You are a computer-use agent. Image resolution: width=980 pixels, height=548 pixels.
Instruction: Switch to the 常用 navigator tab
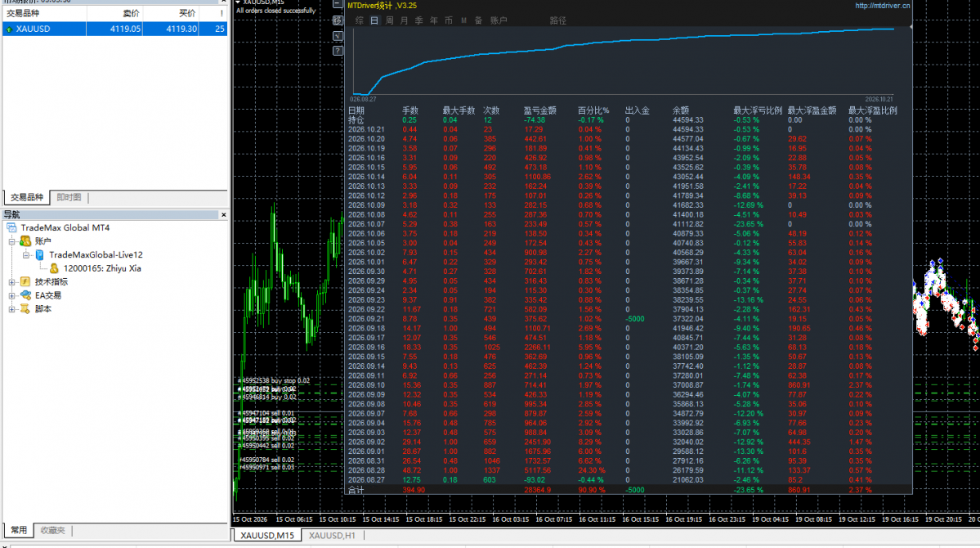(19, 530)
